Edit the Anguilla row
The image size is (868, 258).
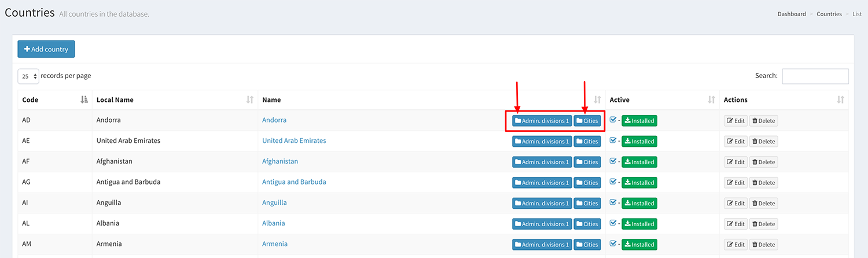(735, 203)
